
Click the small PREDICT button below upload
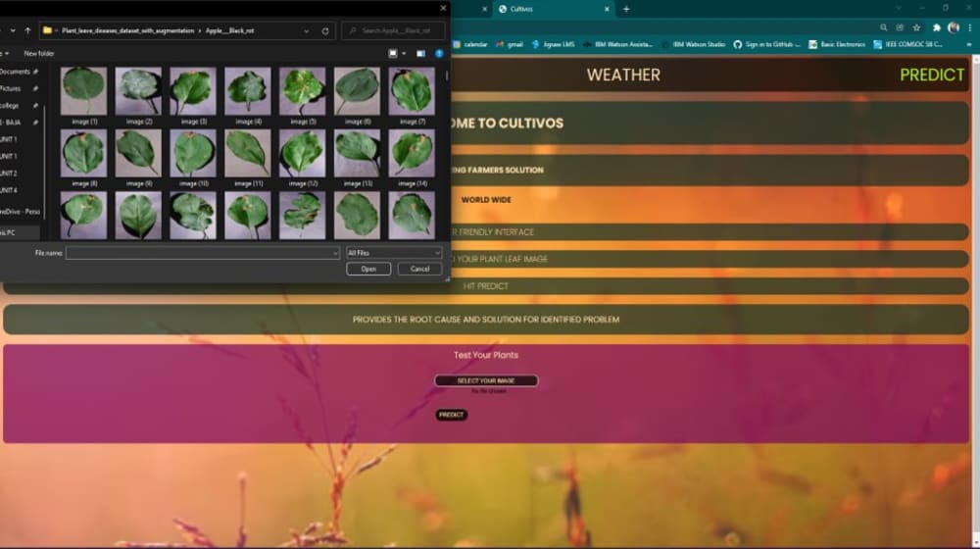[x=451, y=415]
